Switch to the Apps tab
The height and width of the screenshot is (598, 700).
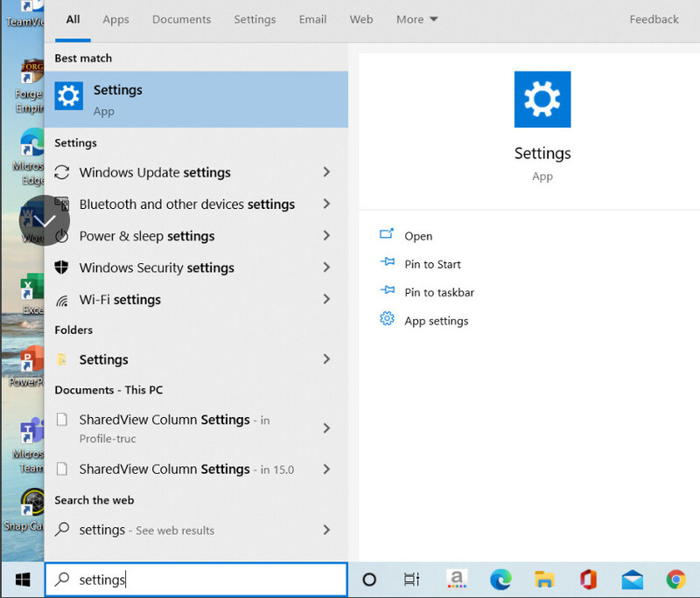point(115,19)
